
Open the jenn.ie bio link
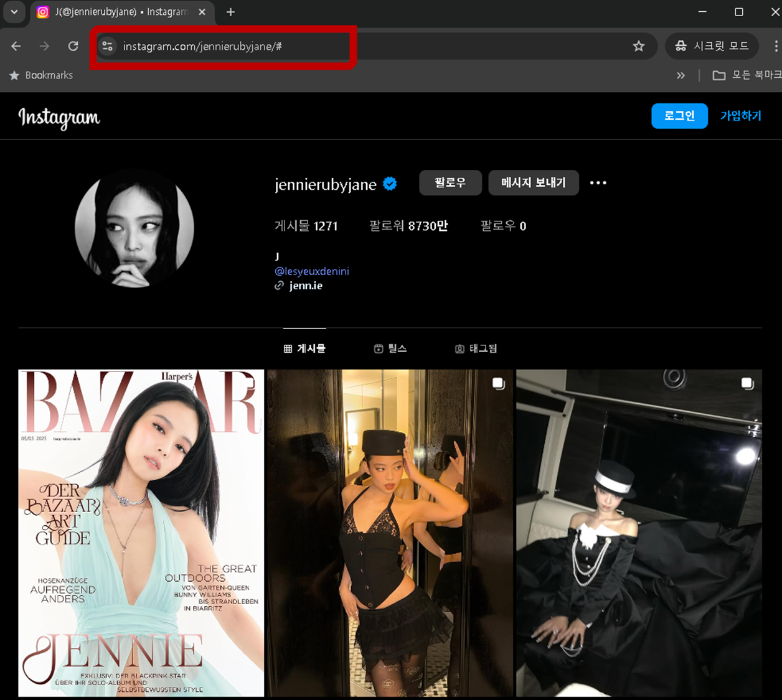tap(306, 286)
